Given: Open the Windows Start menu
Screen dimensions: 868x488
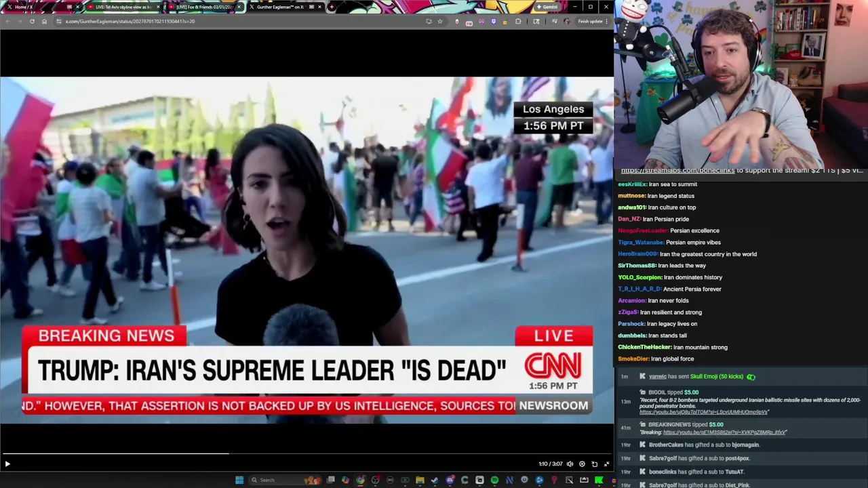Looking at the screenshot, I should pyautogui.click(x=239, y=480).
